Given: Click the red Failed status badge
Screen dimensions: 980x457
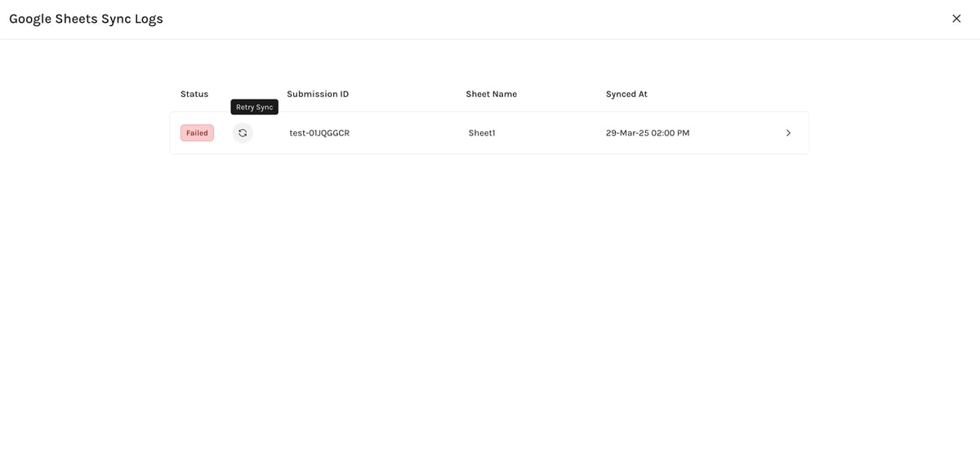Looking at the screenshot, I should (x=197, y=133).
